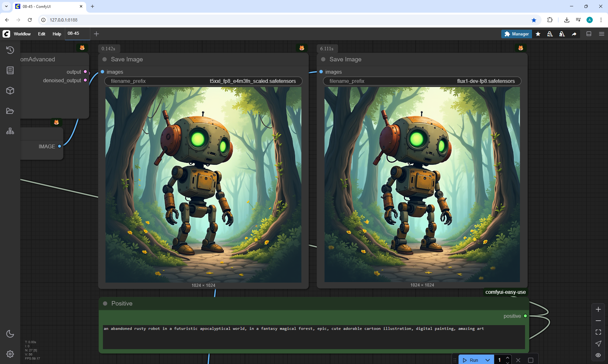Image resolution: width=608 pixels, height=364 pixels.
Task: Open the templates tree sidebar icon
Action: point(10,131)
